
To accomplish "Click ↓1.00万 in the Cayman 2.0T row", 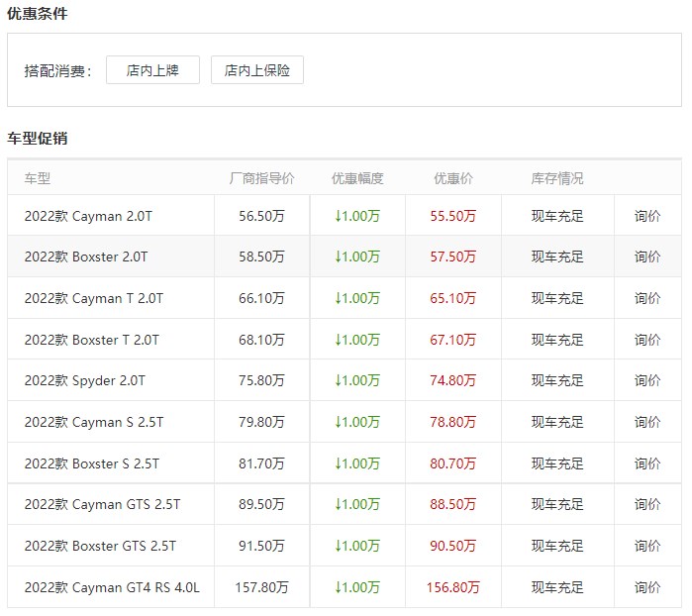I will (x=357, y=216).
